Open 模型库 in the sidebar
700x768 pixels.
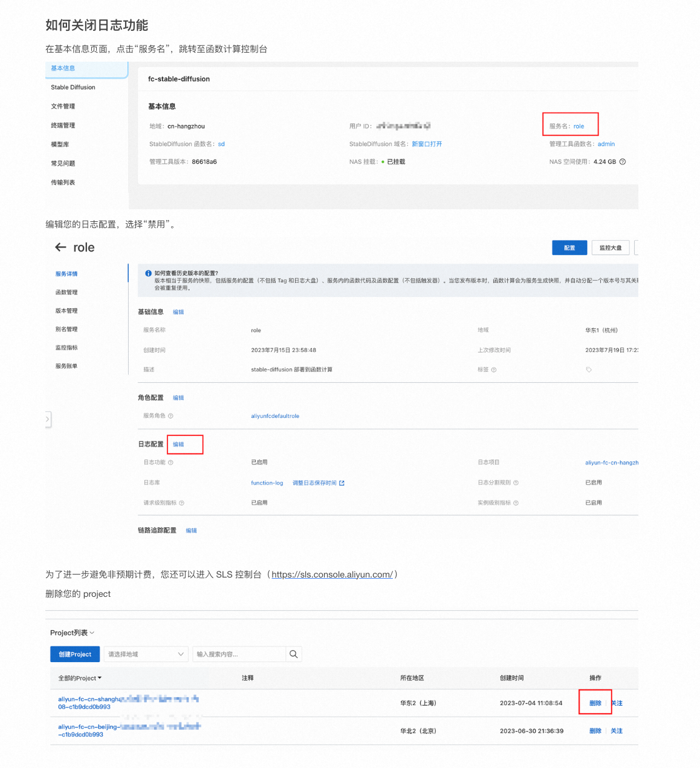(x=60, y=145)
